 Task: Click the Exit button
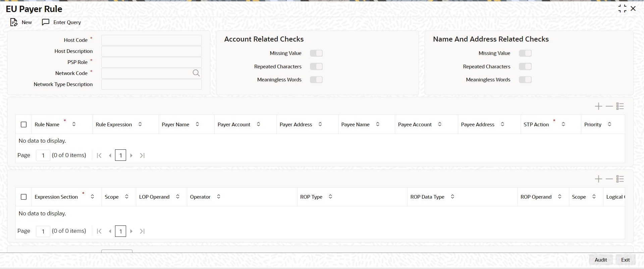626,260
